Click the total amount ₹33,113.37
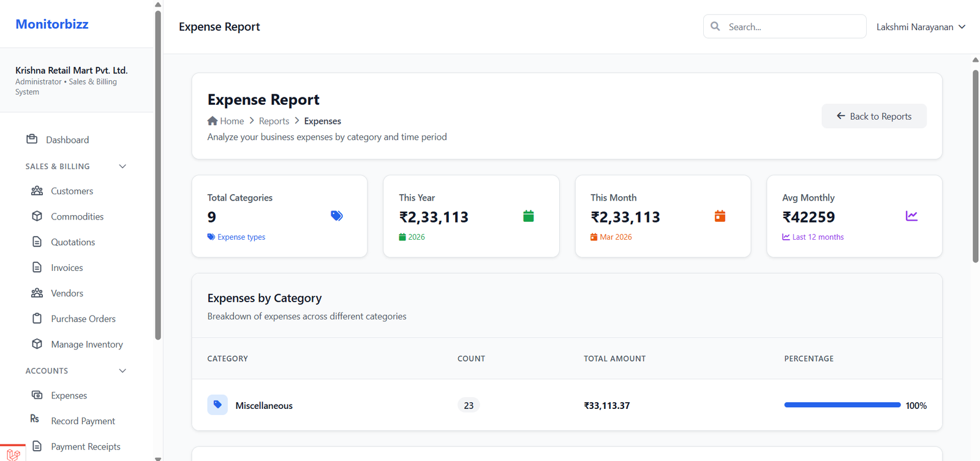 pos(607,405)
